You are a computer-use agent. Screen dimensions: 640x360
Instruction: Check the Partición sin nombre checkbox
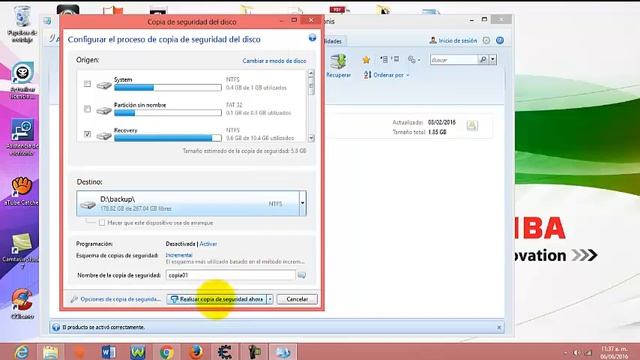pyautogui.click(x=87, y=109)
